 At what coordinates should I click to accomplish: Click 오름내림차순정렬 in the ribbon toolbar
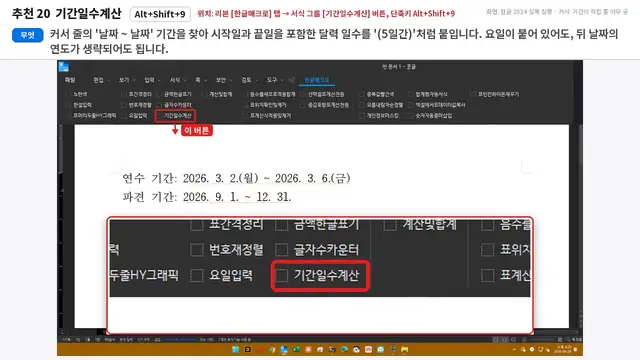pyautogui.click(x=381, y=105)
